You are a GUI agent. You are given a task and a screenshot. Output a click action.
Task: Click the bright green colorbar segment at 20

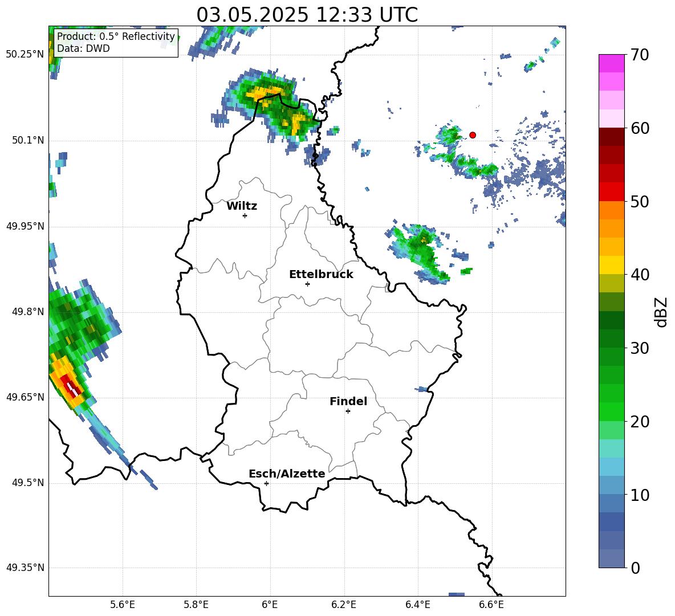click(612, 411)
